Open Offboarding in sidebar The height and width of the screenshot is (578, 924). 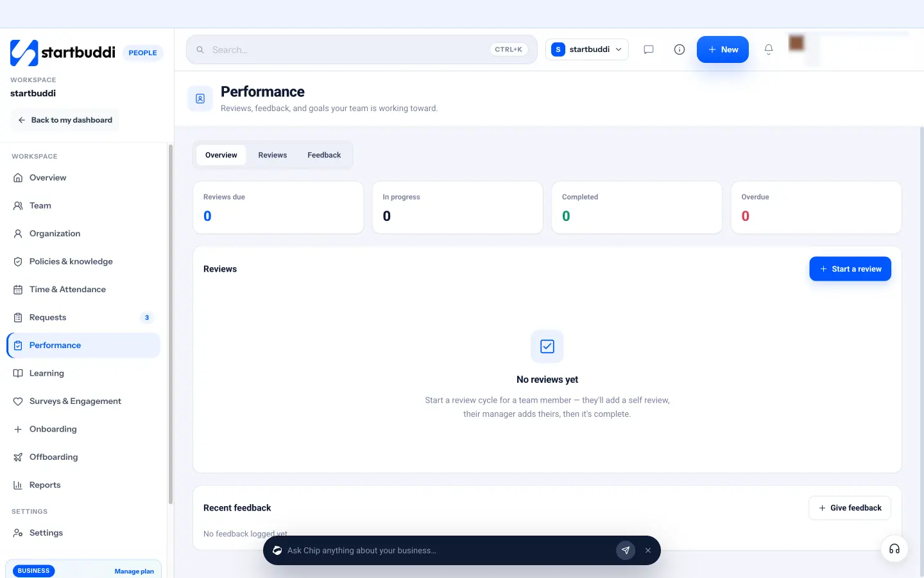[83, 457]
